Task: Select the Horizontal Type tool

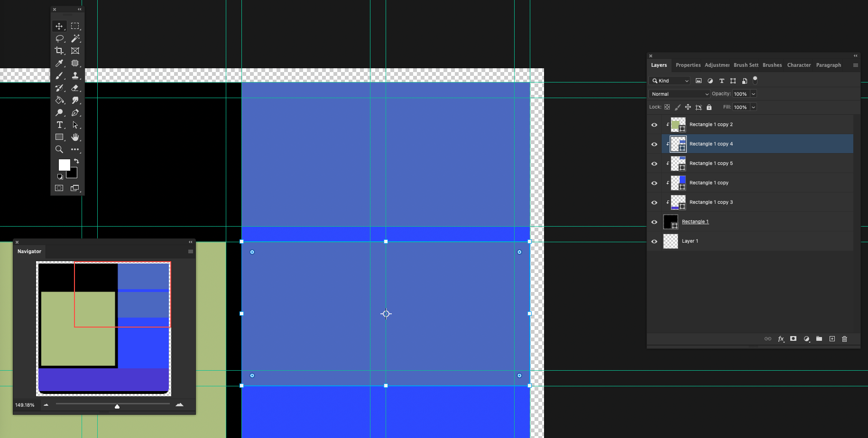Action: (x=59, y=125)
